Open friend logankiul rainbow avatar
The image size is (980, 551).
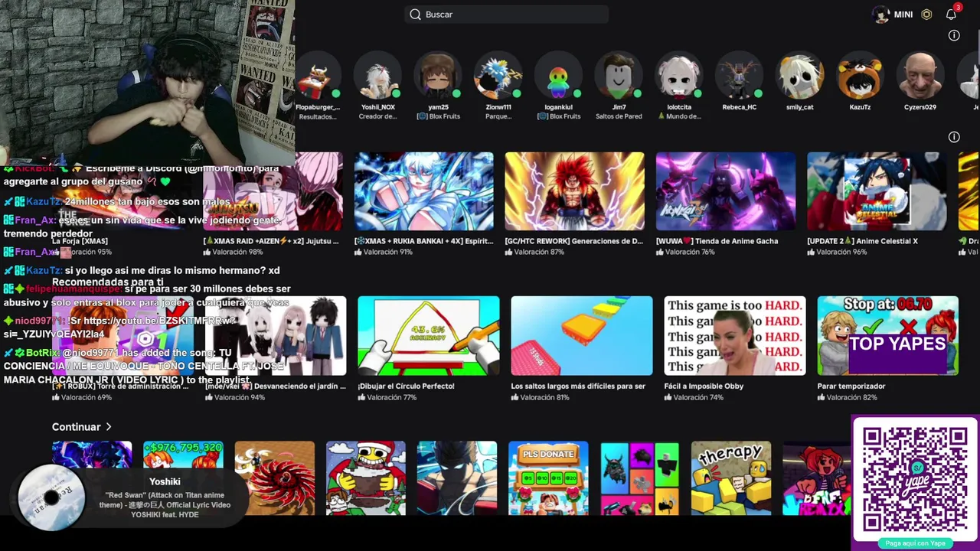point(558,76)
